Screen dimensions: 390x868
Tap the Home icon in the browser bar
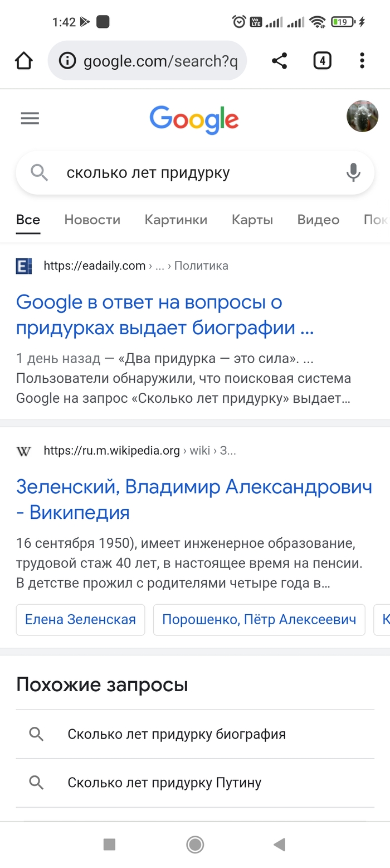[x=23, y=60]
